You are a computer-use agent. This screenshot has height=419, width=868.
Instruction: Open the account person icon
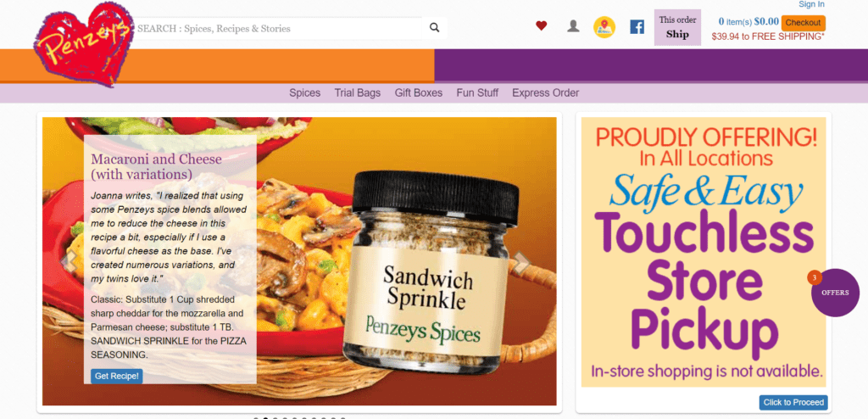tap(574, 26)
